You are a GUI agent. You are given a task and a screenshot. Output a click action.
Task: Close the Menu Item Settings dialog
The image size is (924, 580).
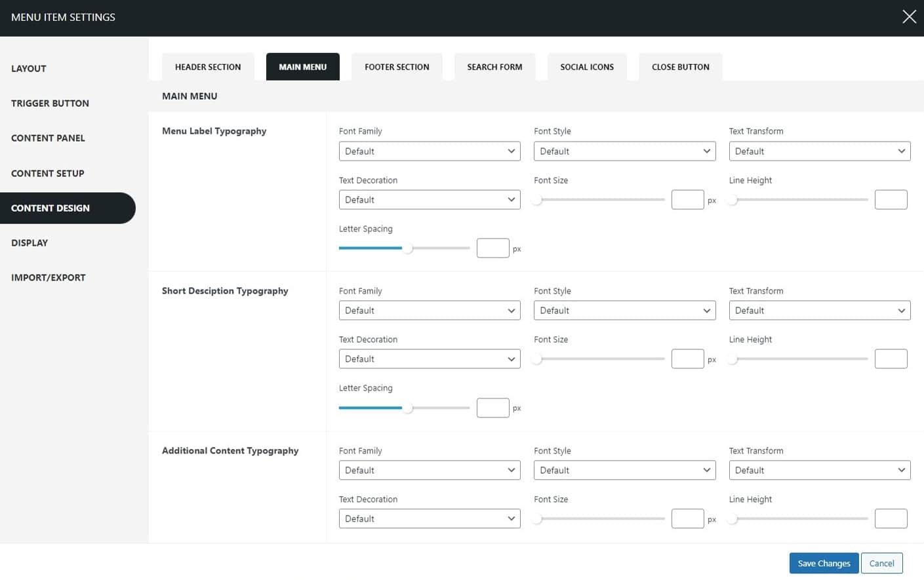pyautogui.click(x=909, y=17)
